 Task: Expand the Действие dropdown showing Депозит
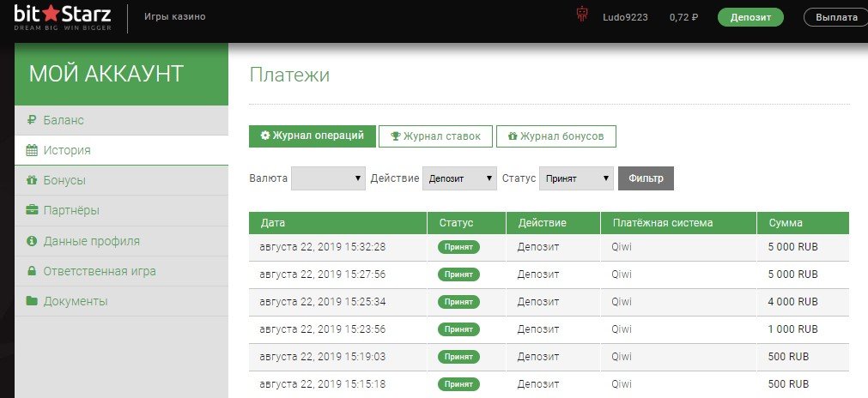pyautogui.click(x=459, y=178)
